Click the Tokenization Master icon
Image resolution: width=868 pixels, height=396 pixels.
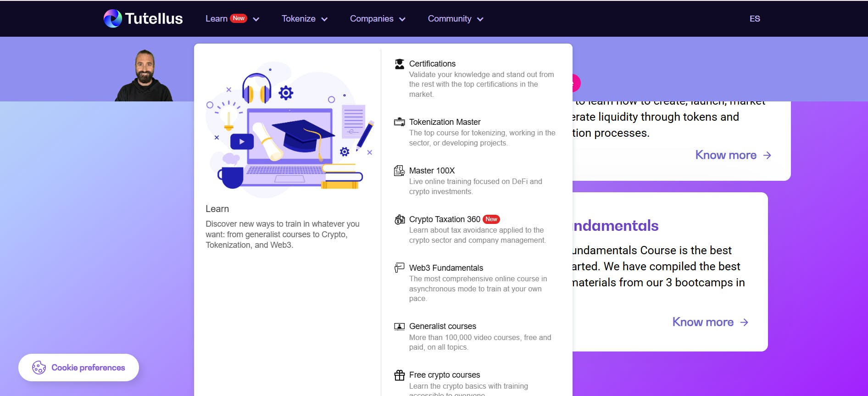pyautogui.click(x=400, y=122)
